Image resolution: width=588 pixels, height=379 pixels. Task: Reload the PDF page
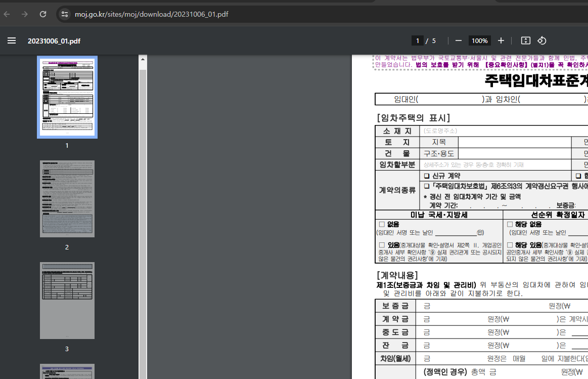[43, 14]
